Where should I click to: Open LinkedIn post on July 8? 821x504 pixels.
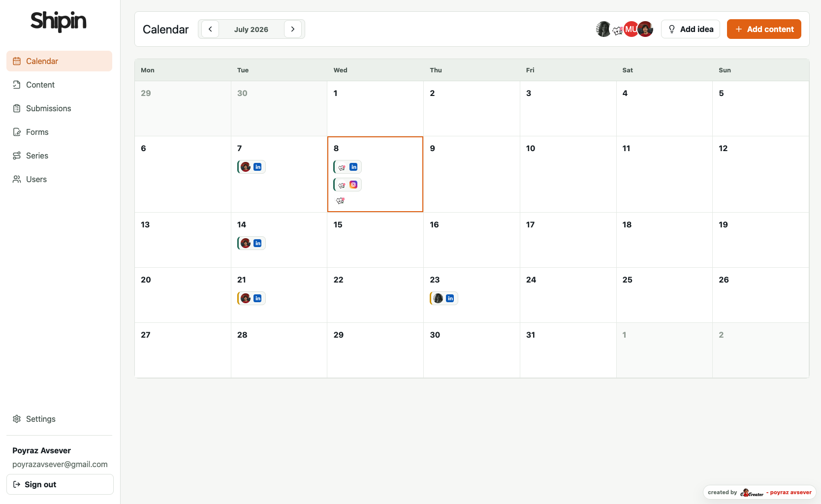coord(347,167)
